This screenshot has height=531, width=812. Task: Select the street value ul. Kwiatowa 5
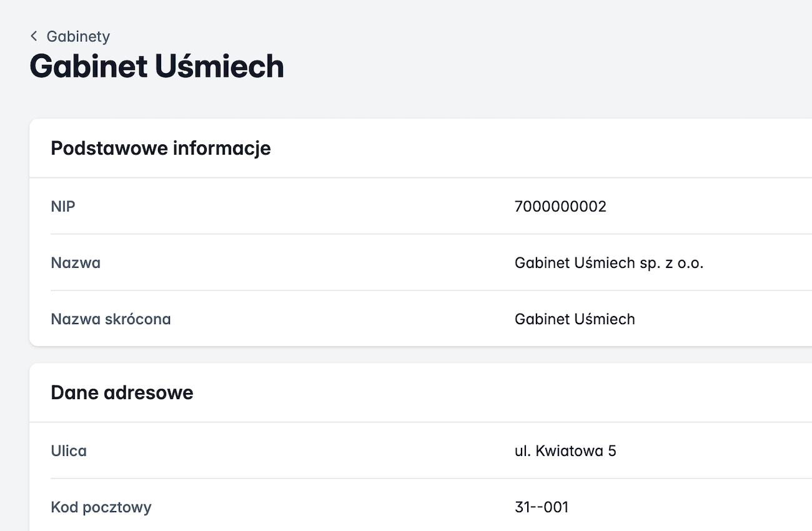point(565,450)
